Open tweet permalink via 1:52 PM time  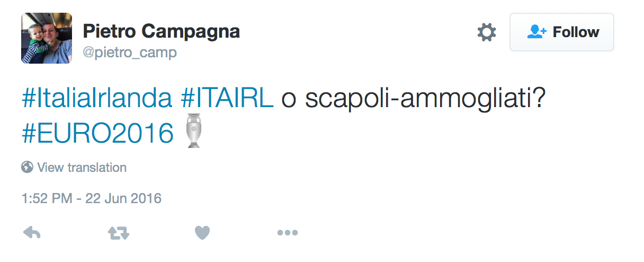click(47, 199)
